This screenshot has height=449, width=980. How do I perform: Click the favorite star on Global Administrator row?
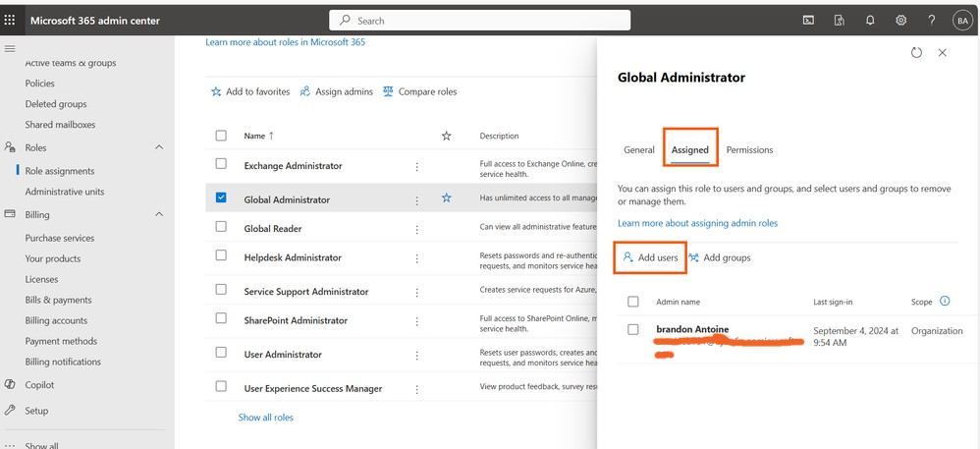click(446, 197)
